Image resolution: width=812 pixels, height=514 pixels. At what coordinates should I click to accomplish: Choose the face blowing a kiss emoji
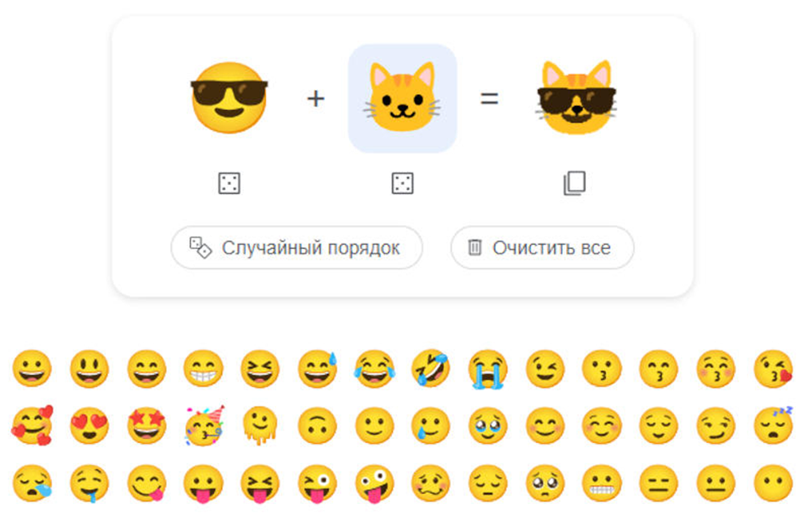click(773, 369)
